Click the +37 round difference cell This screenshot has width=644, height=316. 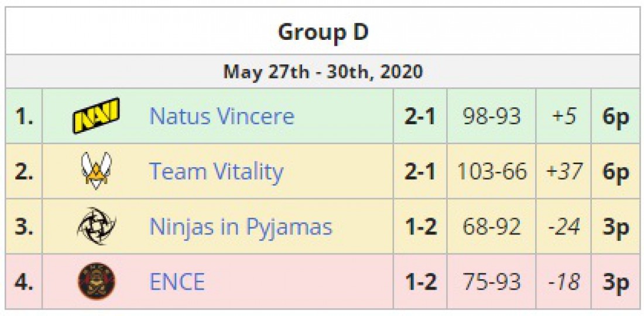[x=563, y=171]
